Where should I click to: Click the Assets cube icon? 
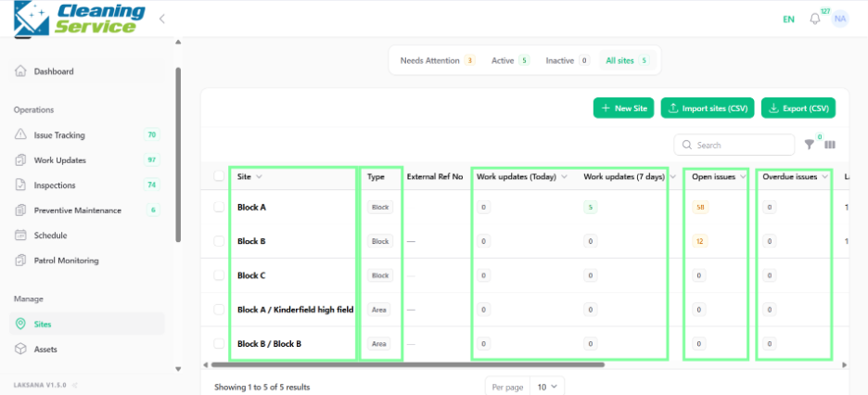(20, 349)
